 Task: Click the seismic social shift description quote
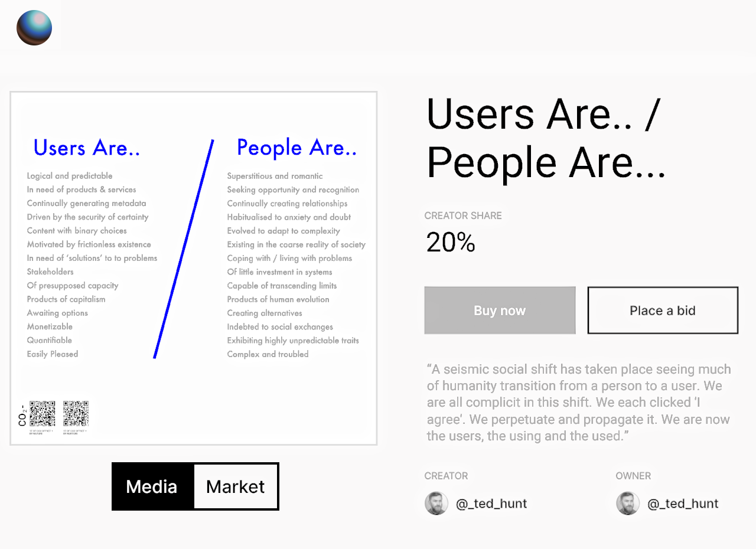tap(579, 403)
